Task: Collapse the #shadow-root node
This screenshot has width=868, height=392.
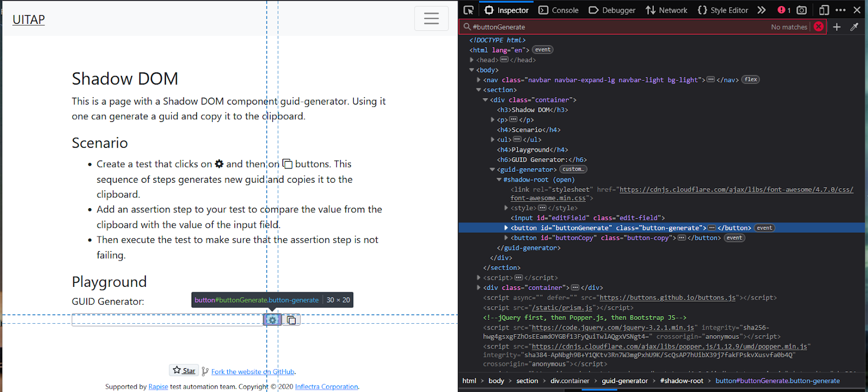Action: [499, 179]
